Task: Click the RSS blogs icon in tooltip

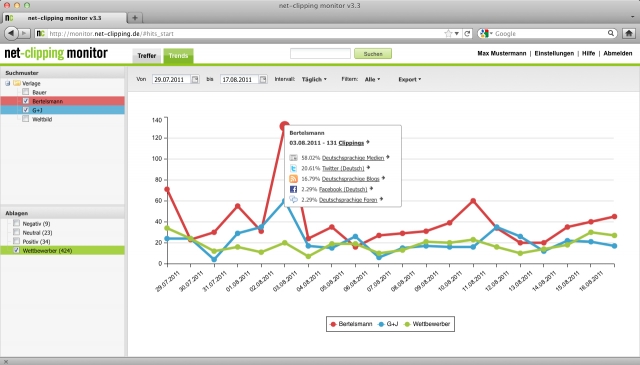Action: point(293,179)
